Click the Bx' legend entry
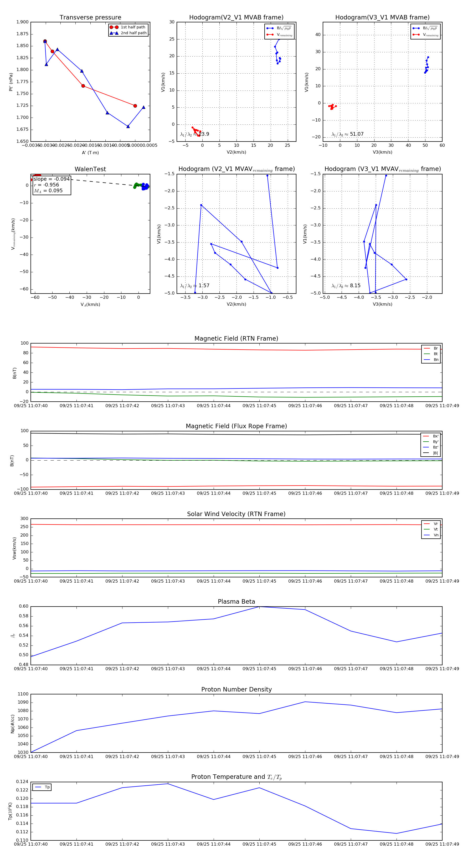This screenshot has width=473, height=868. coord(431,436)
